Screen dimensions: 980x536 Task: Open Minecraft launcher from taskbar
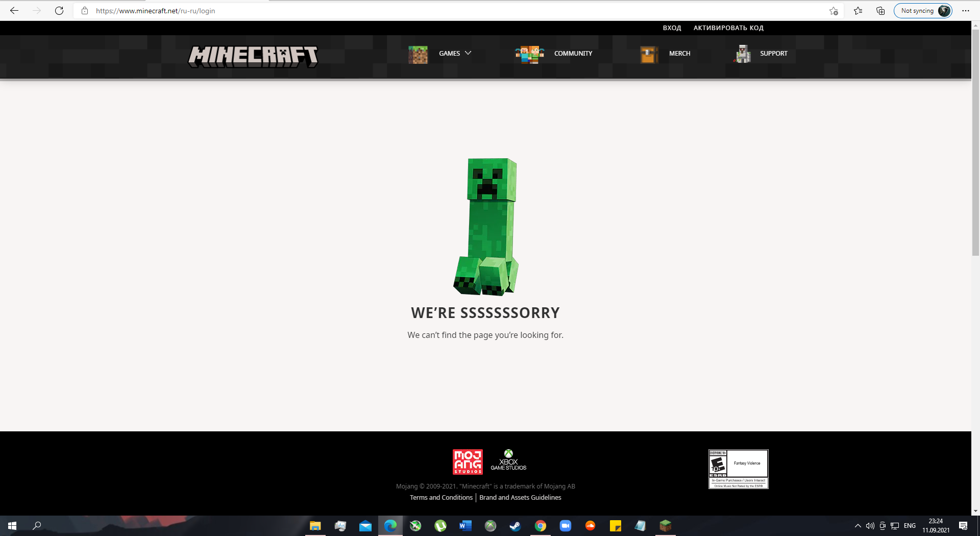coord(666,526)
